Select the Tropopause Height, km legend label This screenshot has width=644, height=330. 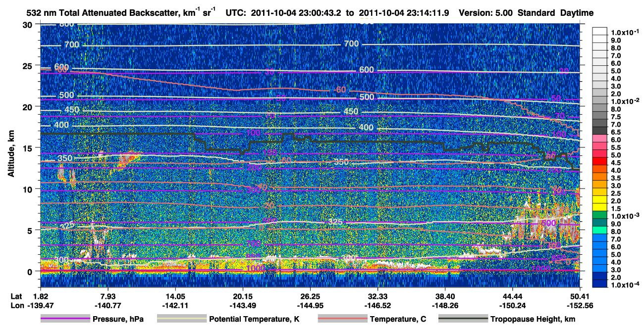point(533,319)
